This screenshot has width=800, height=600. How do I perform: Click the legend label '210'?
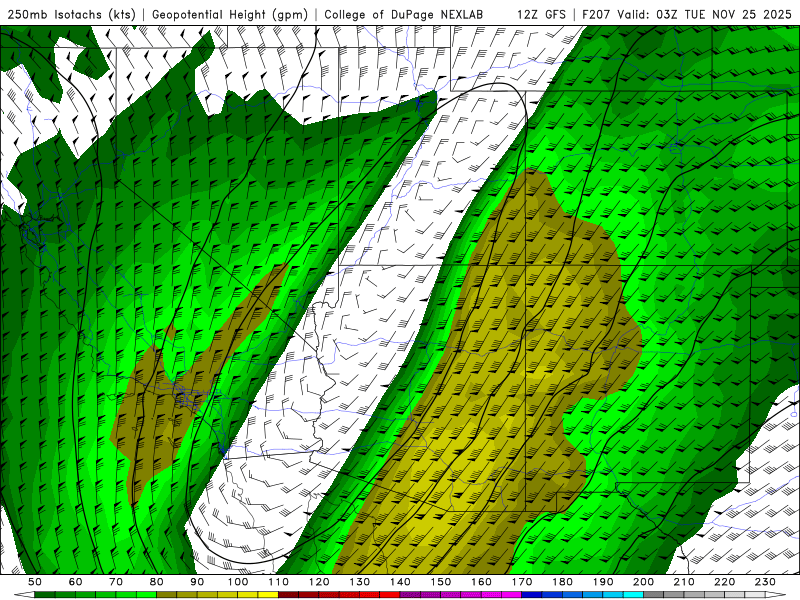coord(685,582)
